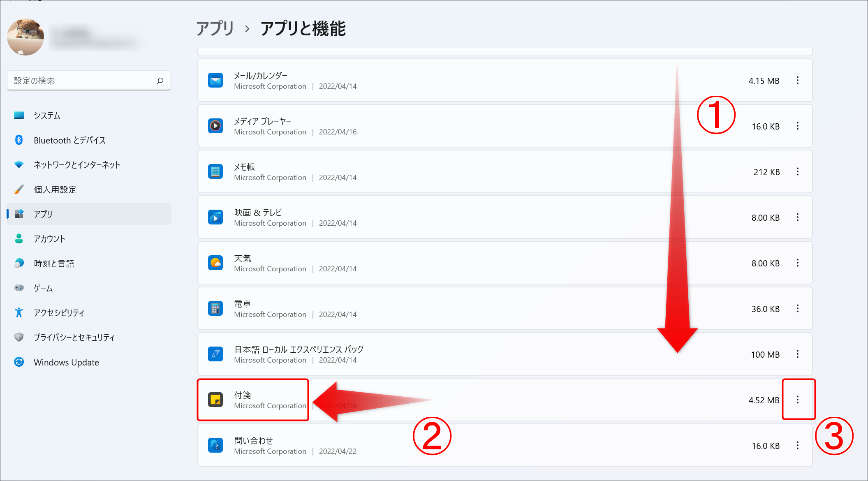Click the 日本語 ローカル エクスペリエンス パック name
The height and width of the screenshot is (481, 868).
tap(299, 349)
